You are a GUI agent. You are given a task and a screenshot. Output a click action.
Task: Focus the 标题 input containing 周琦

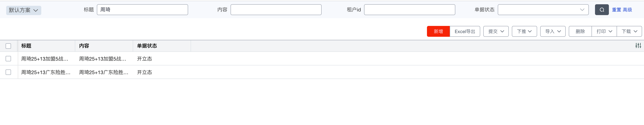coord(142,10)
